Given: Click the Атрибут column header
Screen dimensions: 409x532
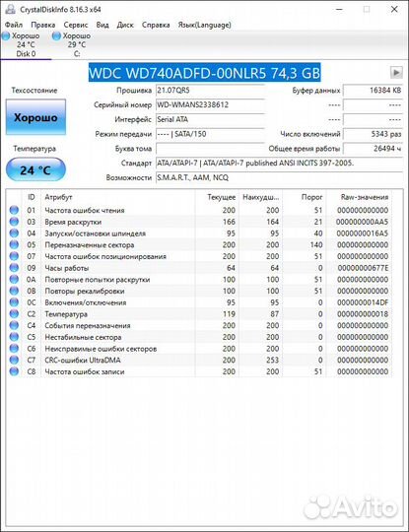Looking at the screenshot, I should click(x=118, y=197).
